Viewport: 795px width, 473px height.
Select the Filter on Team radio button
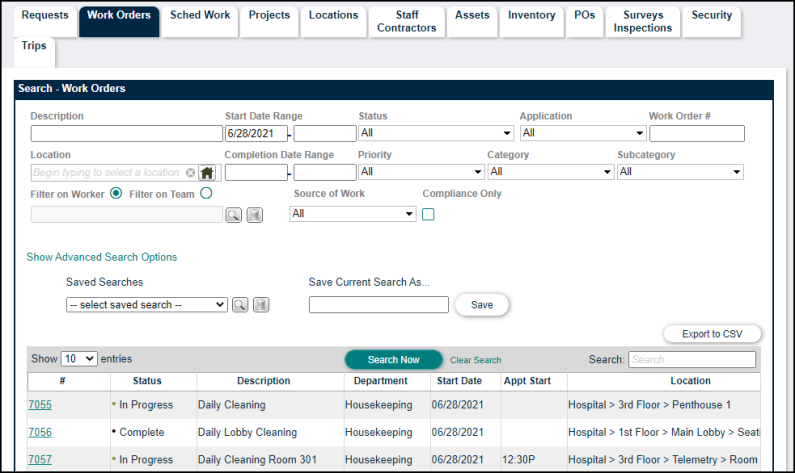coord(206,193)
